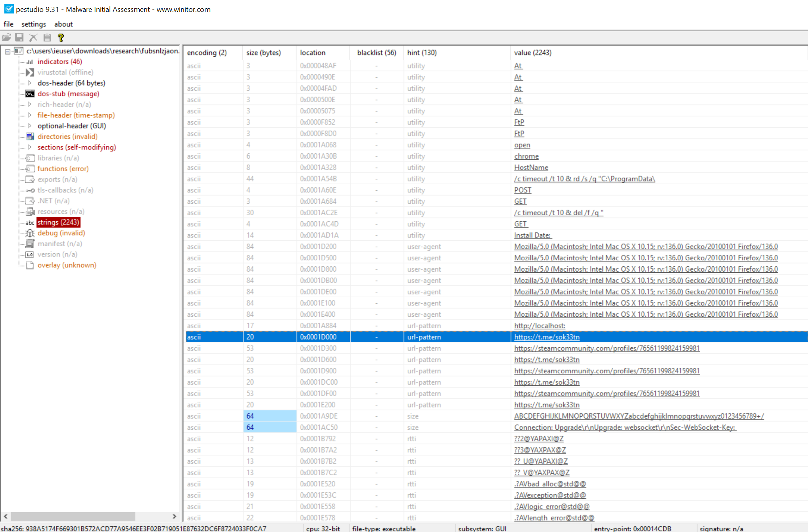Select directories (invalid) tree item
808x532 pixels.
click(67, 137)
